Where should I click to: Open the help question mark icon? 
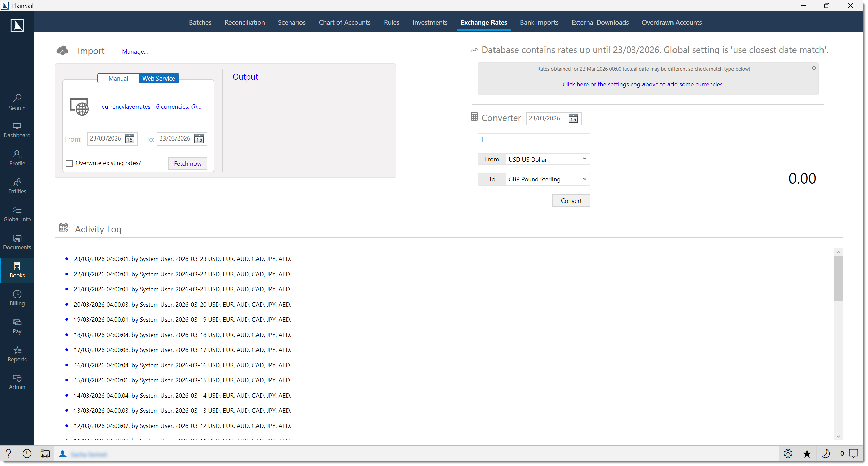tap(8, 454)
